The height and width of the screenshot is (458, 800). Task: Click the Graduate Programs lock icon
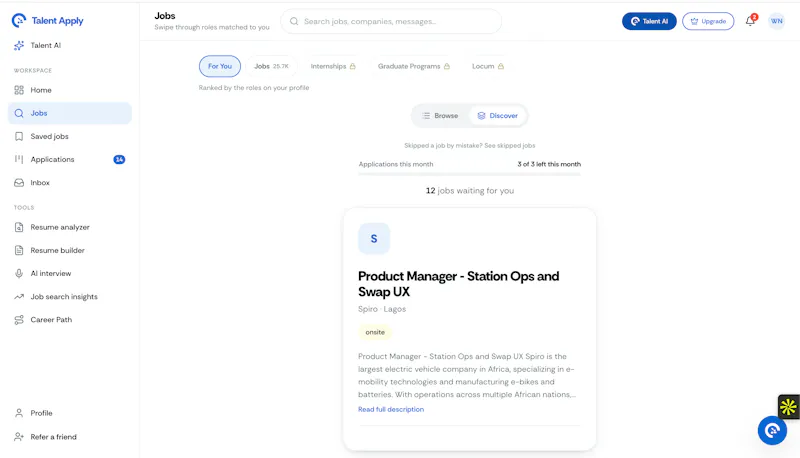[447, 66]
